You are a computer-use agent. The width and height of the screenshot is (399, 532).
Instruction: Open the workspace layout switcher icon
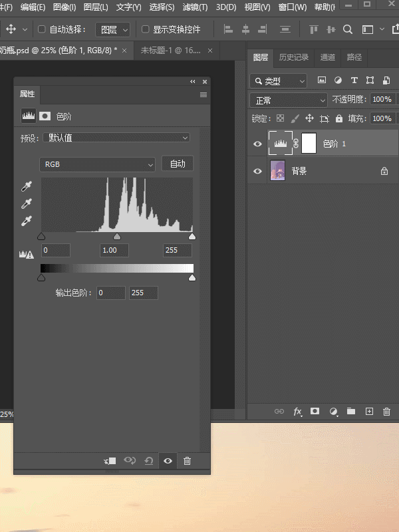coord(368,29)
